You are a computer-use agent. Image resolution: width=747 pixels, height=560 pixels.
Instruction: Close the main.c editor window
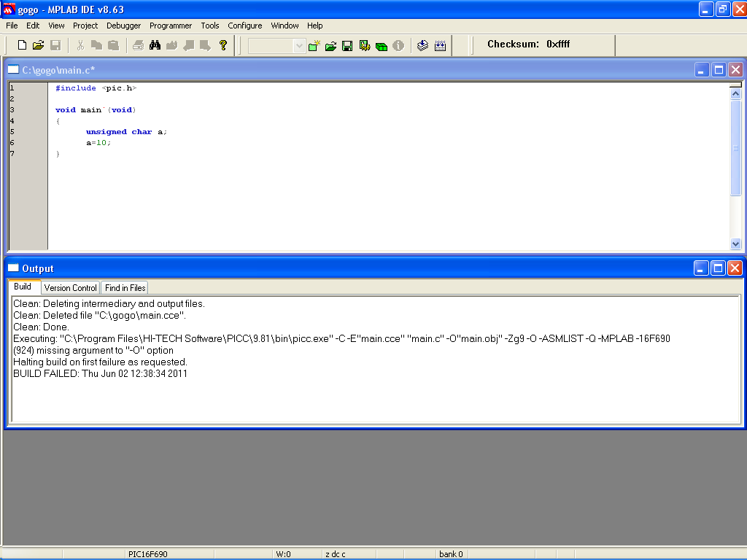point(735,70)
